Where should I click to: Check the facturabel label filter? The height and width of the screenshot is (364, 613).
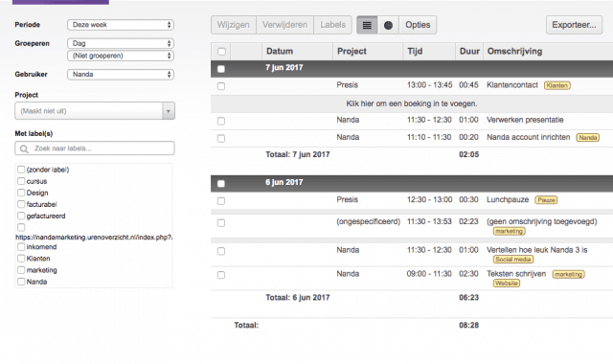tap(21, 204)
